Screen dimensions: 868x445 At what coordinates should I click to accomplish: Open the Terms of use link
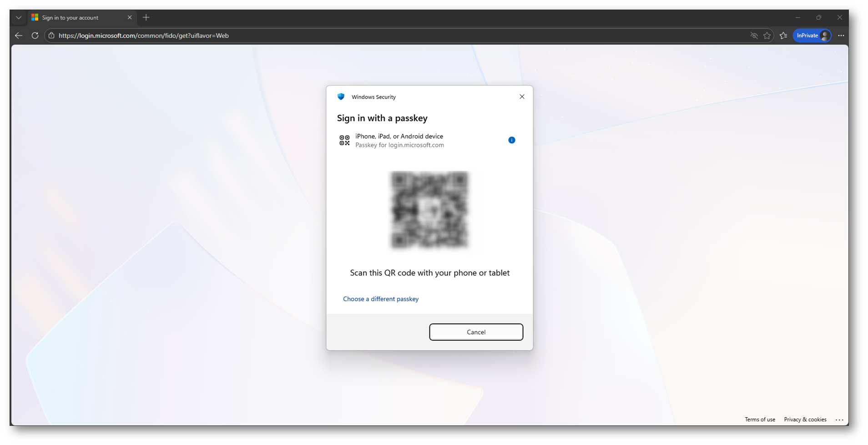(x=760, y=420)
